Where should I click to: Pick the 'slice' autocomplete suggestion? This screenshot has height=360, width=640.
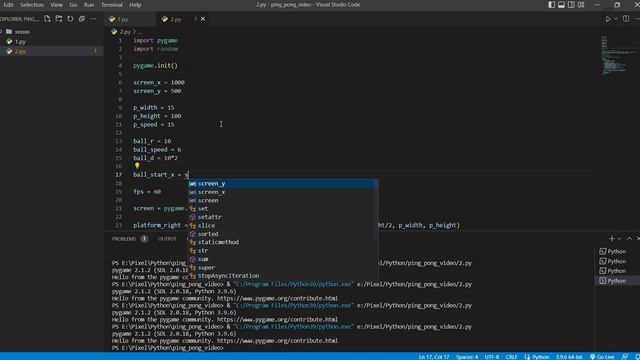pyautogui.click(x=282, y=225)
